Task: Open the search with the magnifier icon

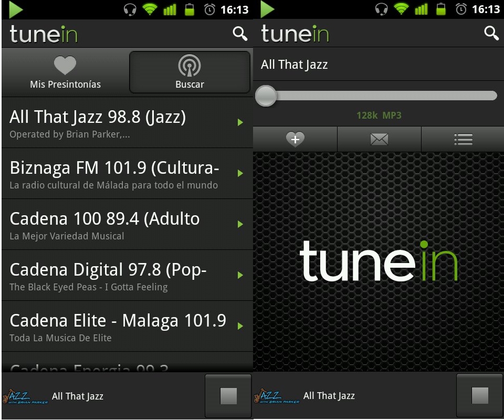Action: (240, 33)
